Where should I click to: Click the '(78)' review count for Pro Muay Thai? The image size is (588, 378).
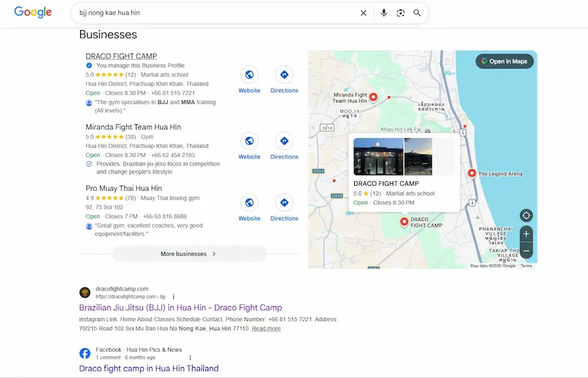131,198
